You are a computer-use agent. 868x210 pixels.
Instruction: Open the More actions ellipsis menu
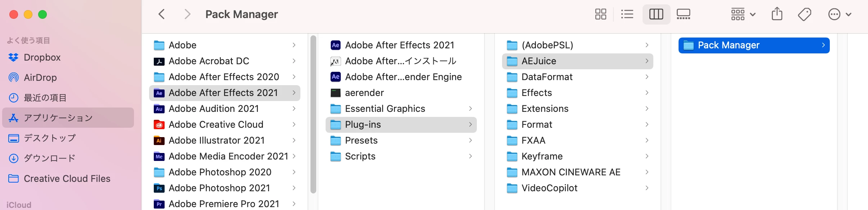(839, 14)
